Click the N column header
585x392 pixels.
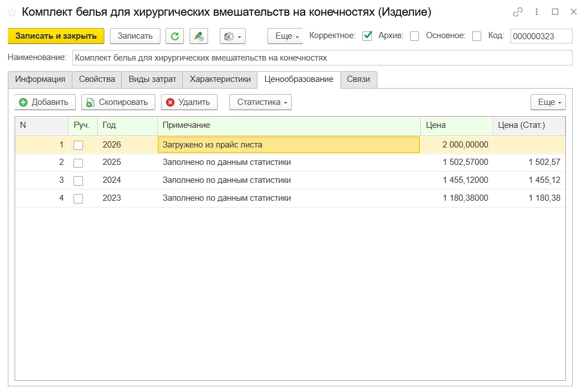(x=42, y=125)
